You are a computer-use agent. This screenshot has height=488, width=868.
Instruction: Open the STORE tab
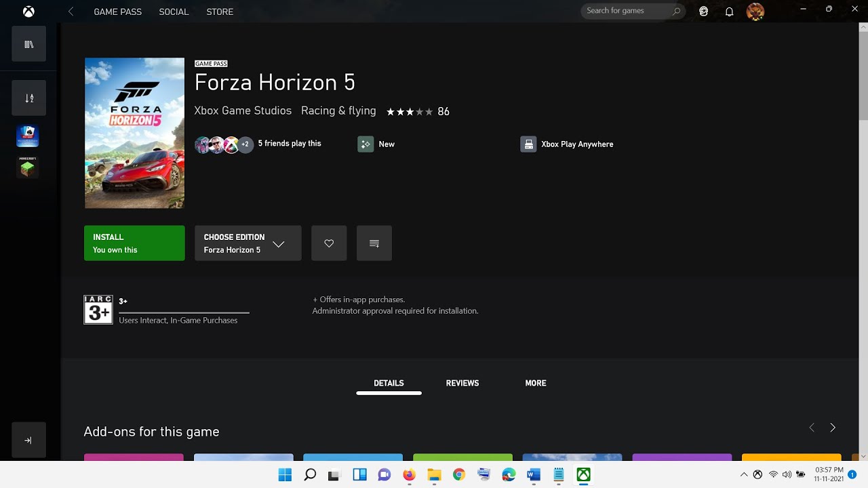pyautogui.click(x=220, y=12)
